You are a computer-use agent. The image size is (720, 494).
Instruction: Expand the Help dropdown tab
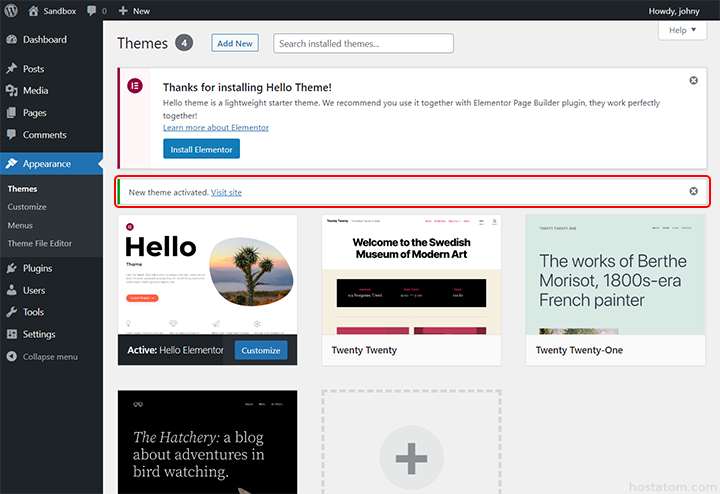(683, 31)
